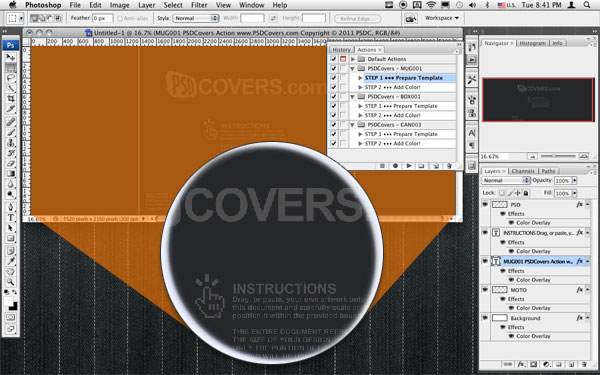The width and height of the screenshot is (600, 375).
Task: Toggle PSDCovers - MUG001 set checkbox
Action: click(x=333, y=68)
